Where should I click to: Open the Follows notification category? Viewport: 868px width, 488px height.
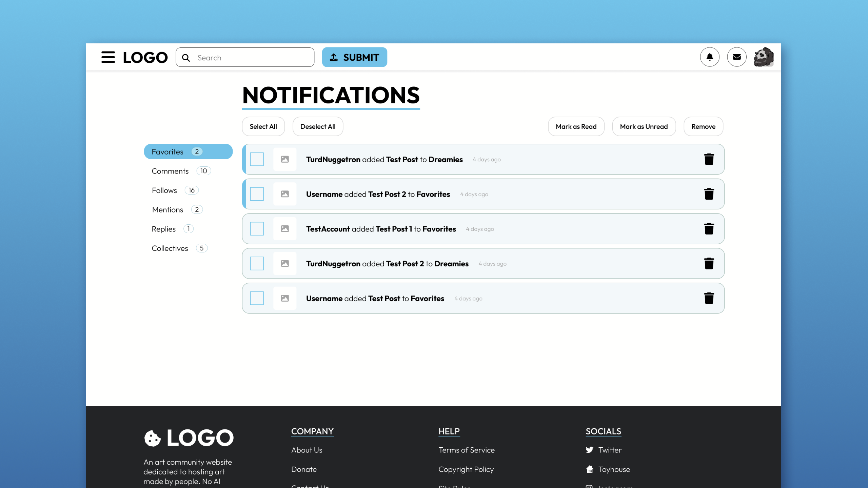[164, 190]
